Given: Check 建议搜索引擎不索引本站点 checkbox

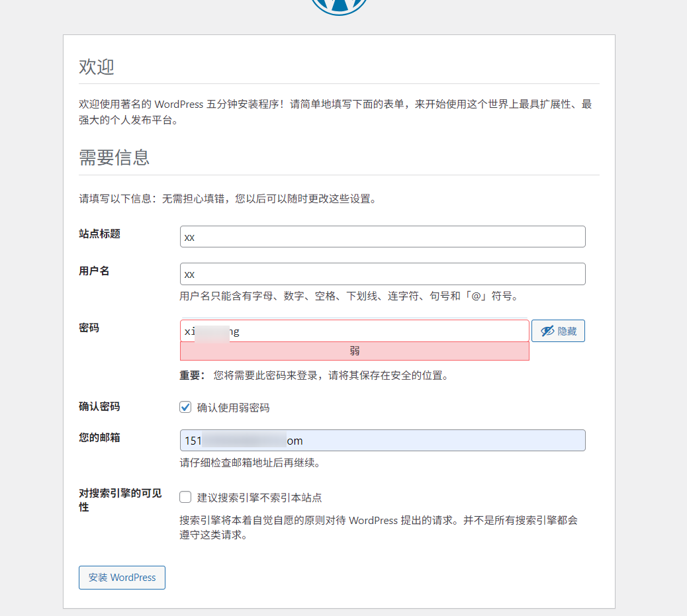Looking at the screenshot, I should click(x=185, y=497).
